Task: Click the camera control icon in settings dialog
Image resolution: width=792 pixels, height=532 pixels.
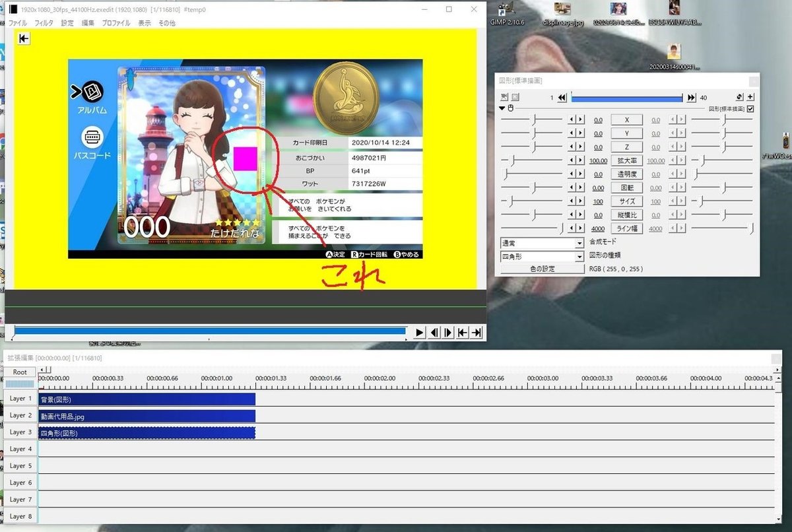Action: tap(504, 97)
